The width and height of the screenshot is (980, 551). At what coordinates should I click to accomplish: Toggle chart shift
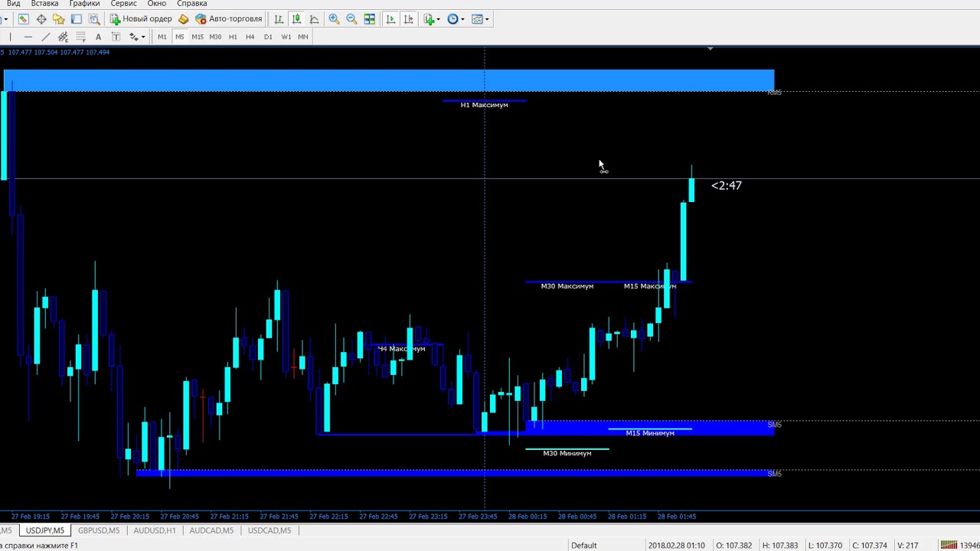409,19
